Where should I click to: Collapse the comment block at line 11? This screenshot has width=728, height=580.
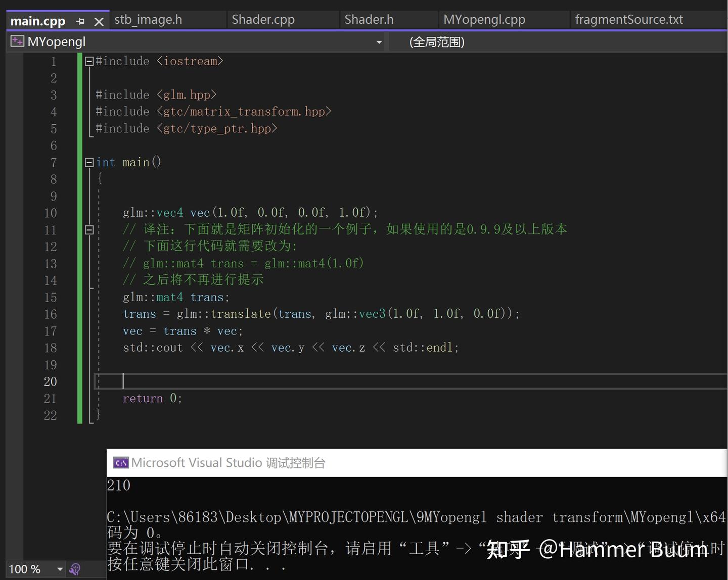(x=88, y=229)
